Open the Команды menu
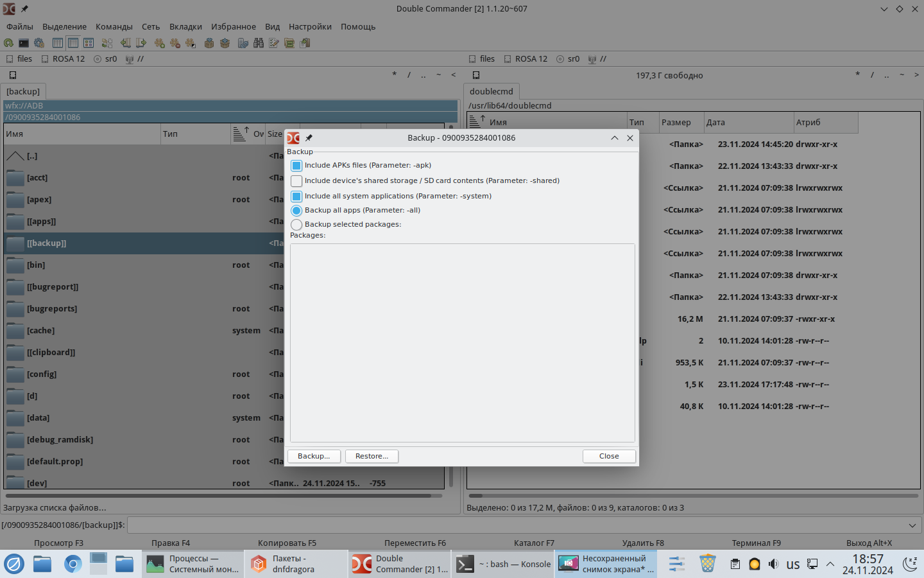 [114, 27]
